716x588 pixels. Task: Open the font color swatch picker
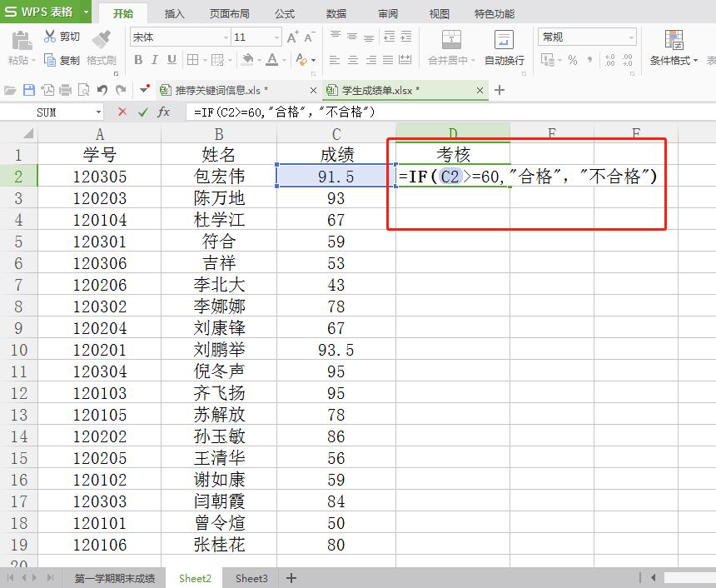coord(283,58)
